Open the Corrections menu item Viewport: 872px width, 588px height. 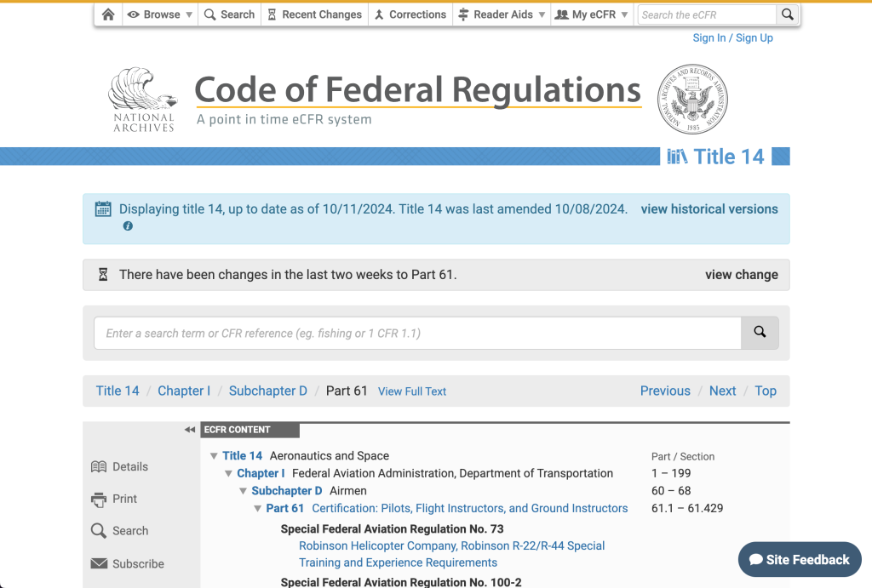coord(410,14)
